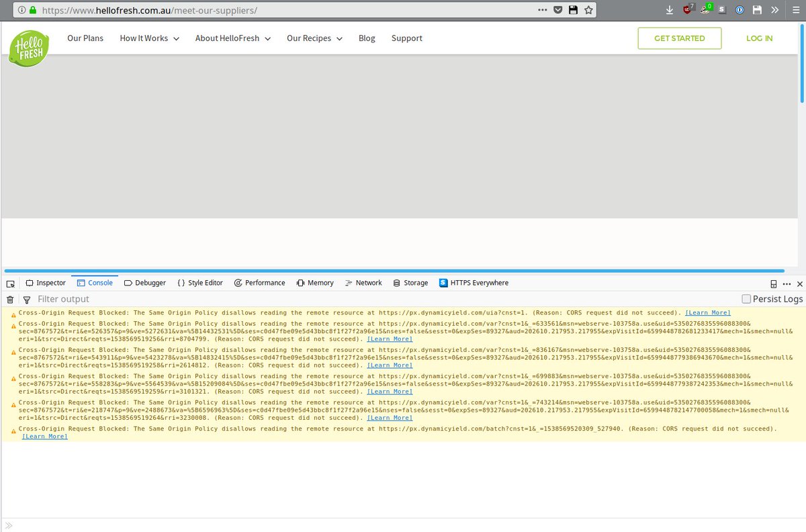Toggle responsive design mode icon
This screenshot has height=532, width=806.
774,284
